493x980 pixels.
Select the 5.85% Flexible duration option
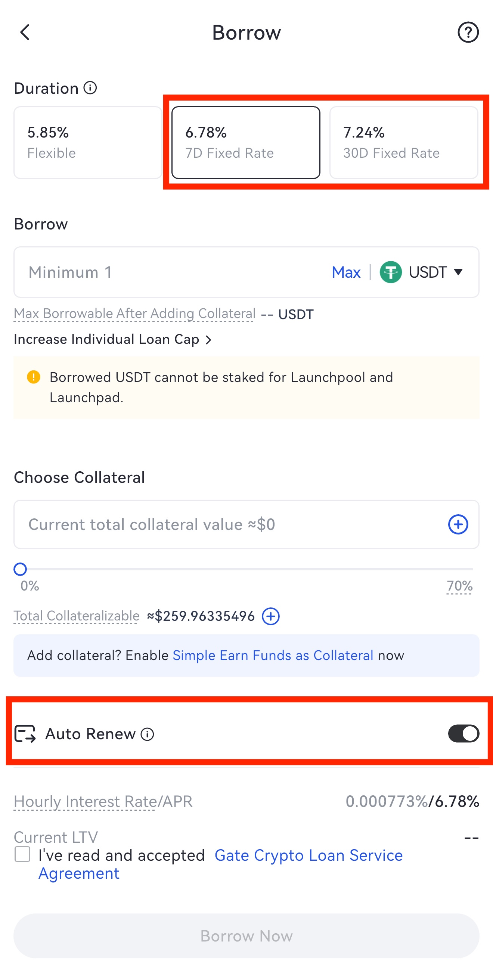pyautogui.click(x=88, y=143)
